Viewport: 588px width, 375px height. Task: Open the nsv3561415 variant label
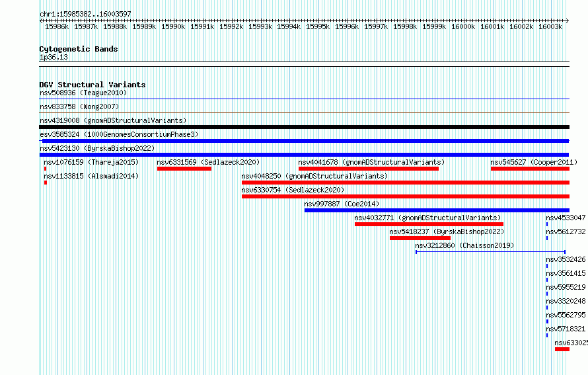(x=566, y=273)
